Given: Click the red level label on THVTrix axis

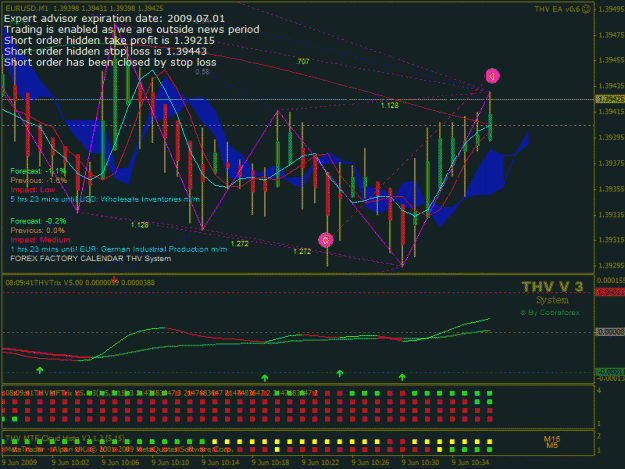Looking at the screenshot, I should pos(610,292).
